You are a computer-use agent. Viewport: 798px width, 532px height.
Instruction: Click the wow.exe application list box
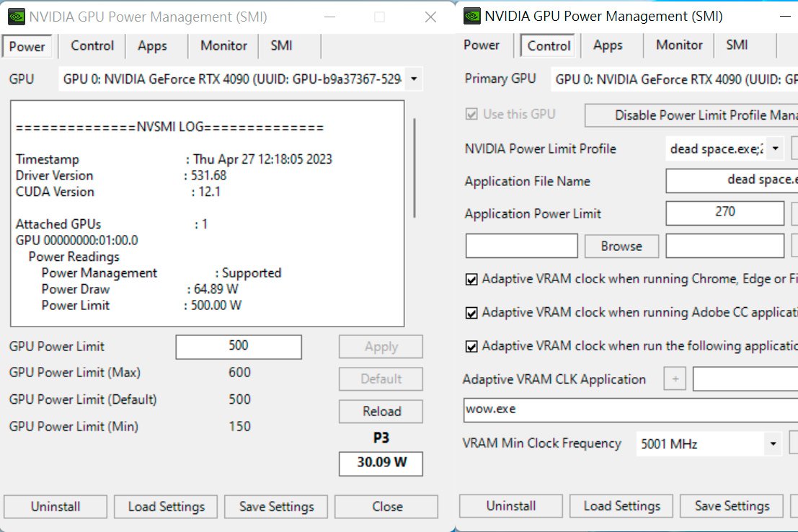pos(631,410)
